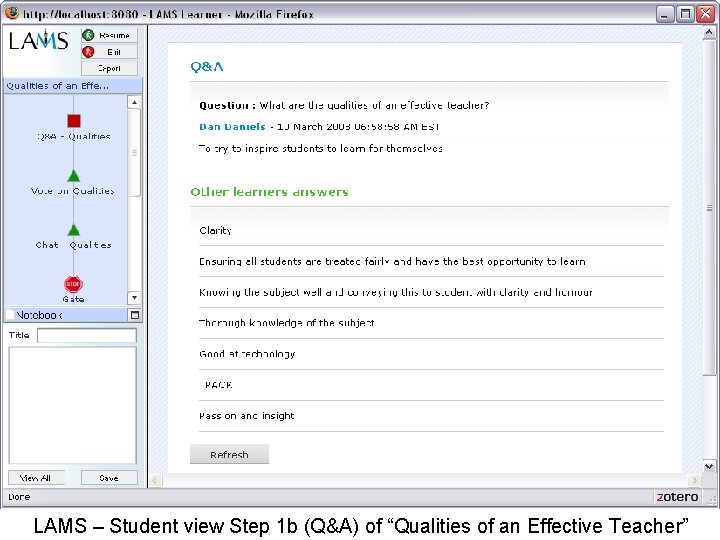720x540 pixels.
Task: Click the LAMS logo
Action: click(x=39, y=40)
